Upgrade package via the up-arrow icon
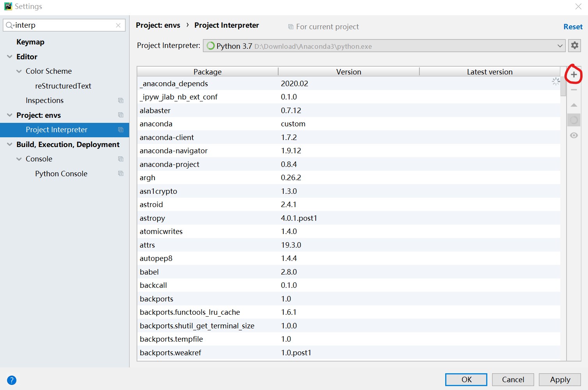588x390 pixels. coord(573,105)
